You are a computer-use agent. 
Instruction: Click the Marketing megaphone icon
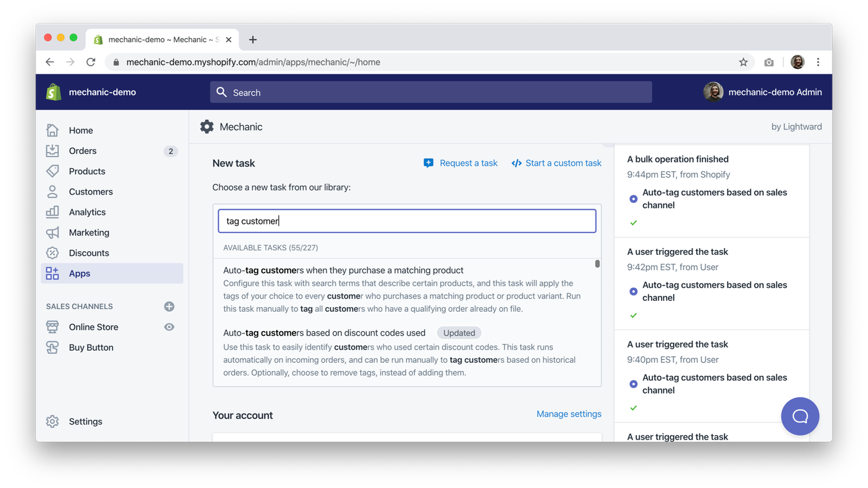(x=53, y=233)
